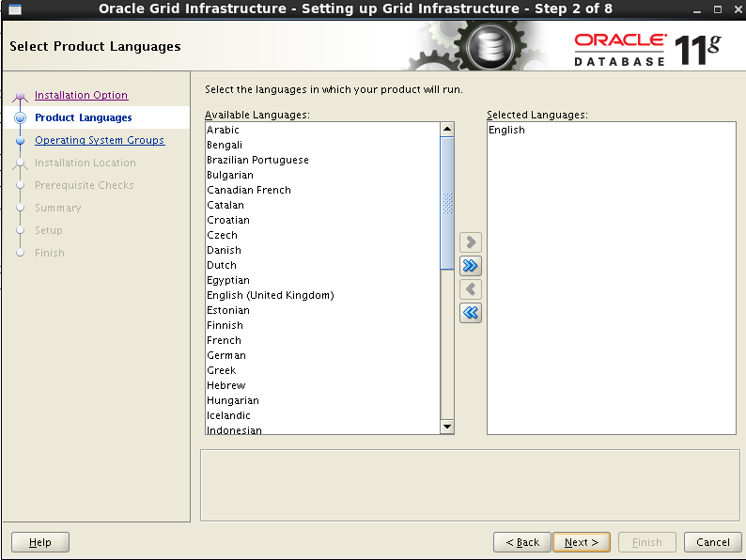Screen dimensions: 746x560
Task: Select Icelandic in Available Languages
Action: click(323, 415)
